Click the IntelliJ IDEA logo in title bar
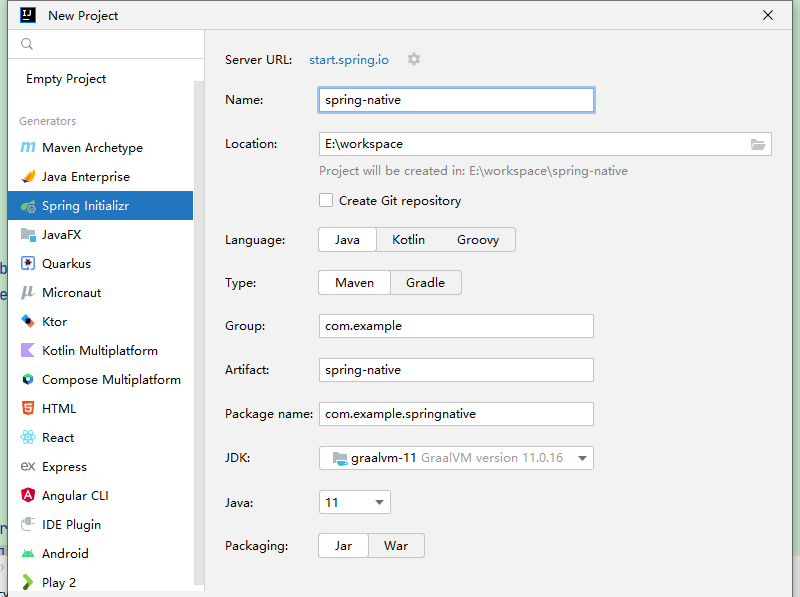Viewport: 800px width, 597px height. pyautogui.click(x=28, y=15)
